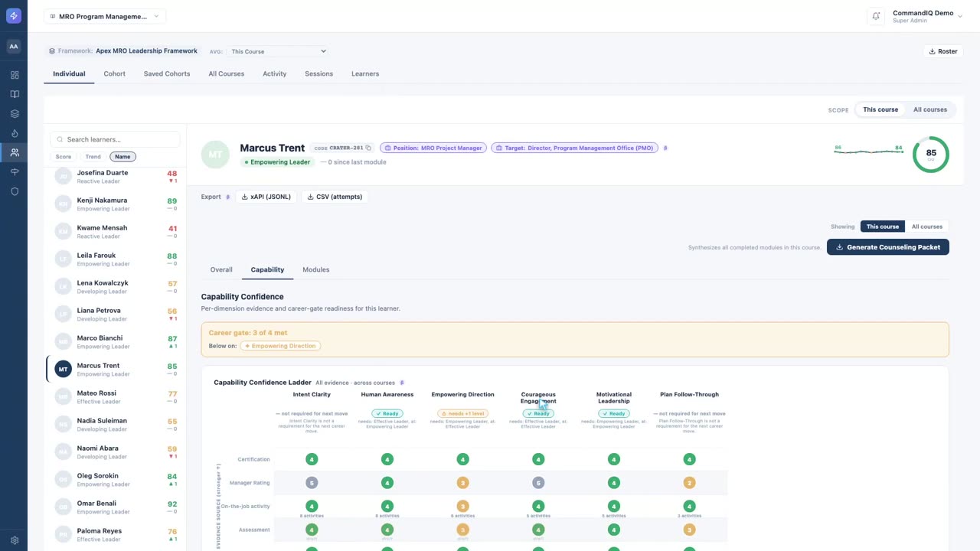Open the signpost icon in sidebar
980x551 pixels.
pos(14,172)
